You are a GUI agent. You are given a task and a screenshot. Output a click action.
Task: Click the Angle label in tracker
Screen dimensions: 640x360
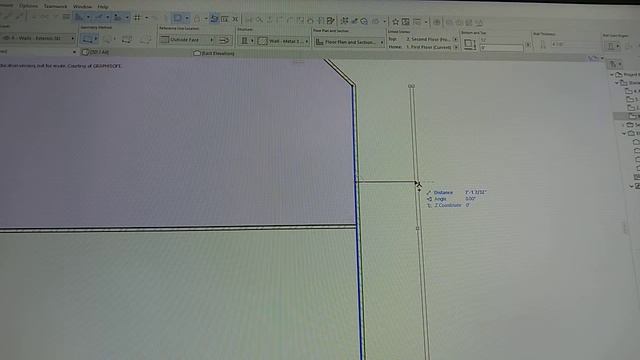click(440, 199)
